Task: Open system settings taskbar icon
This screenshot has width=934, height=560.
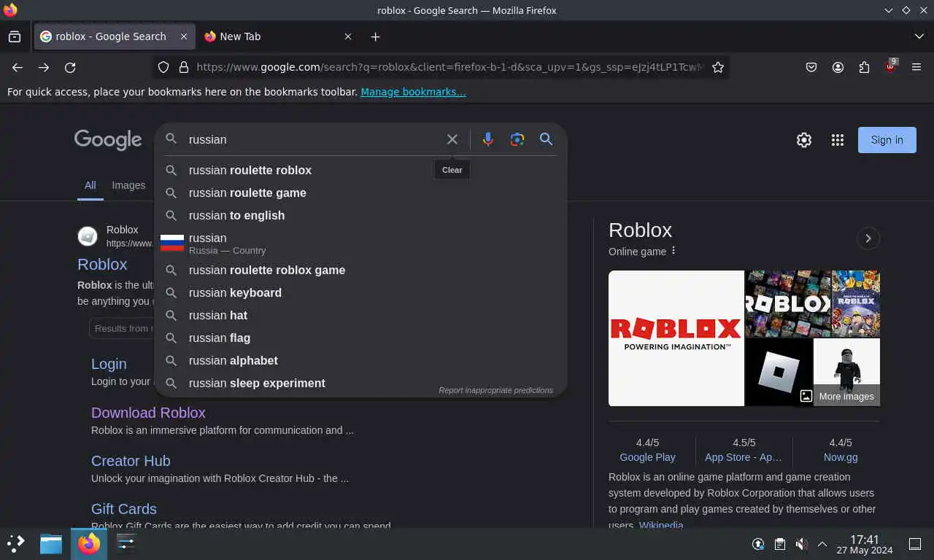Action: [126, 543]
